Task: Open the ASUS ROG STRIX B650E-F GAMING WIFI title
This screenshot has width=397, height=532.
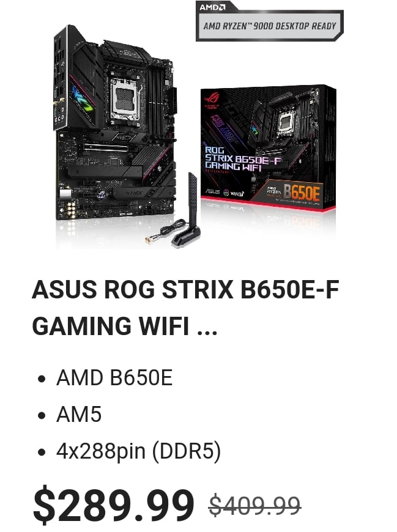Action: click(x=185, y=308)
